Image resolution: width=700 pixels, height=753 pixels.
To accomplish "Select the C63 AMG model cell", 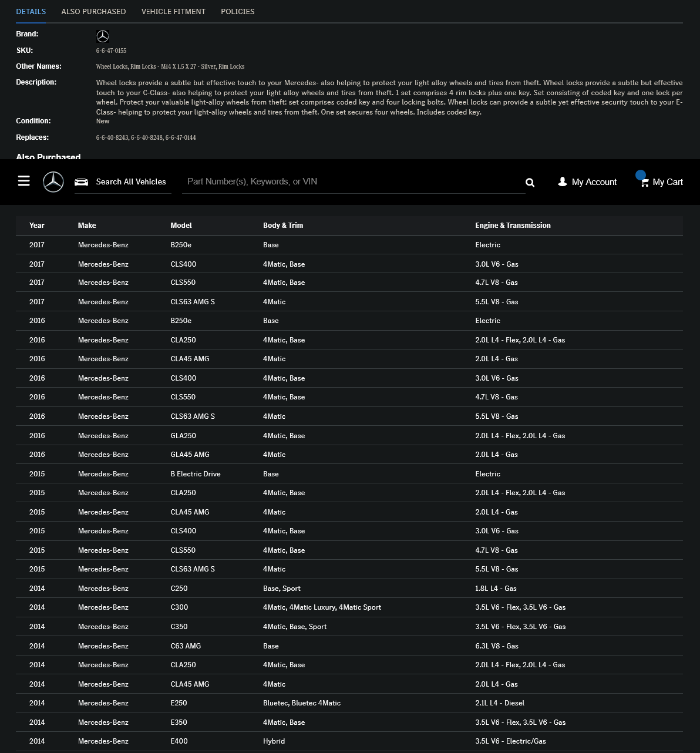I will click(x=186, y=646).
